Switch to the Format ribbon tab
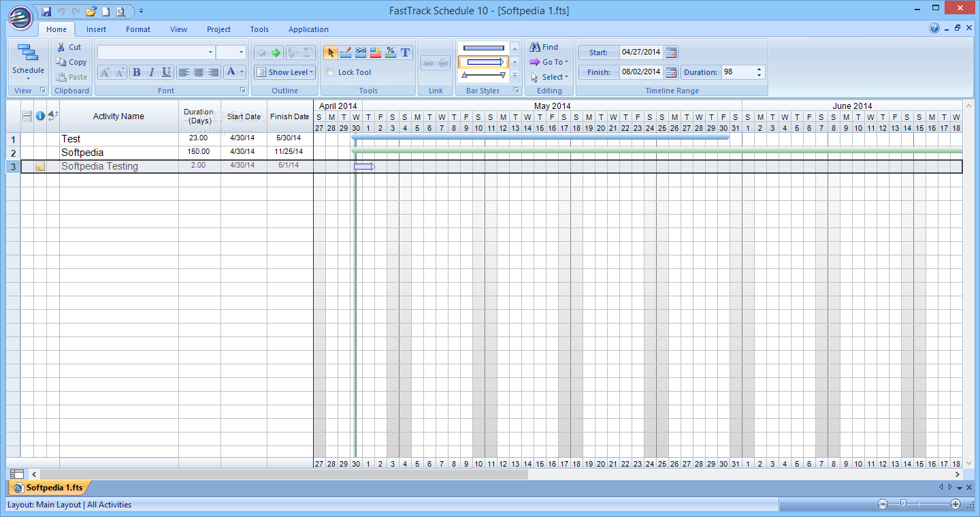 (x=138, y=29)
